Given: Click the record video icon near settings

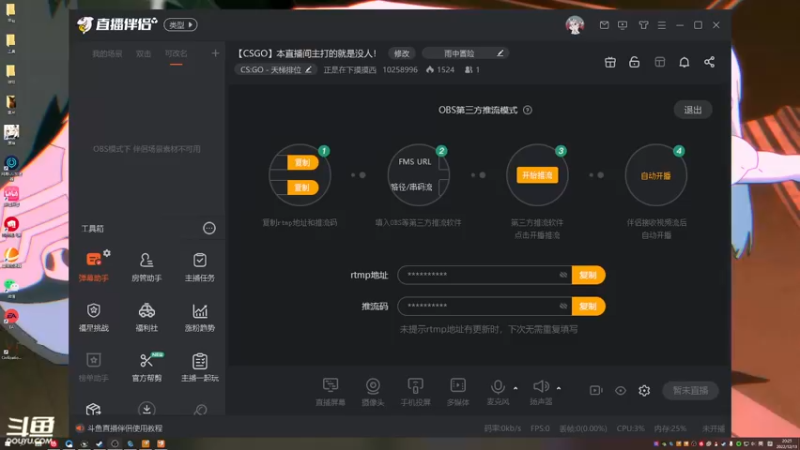Looking at the screenshot, I should coord(596,390).
